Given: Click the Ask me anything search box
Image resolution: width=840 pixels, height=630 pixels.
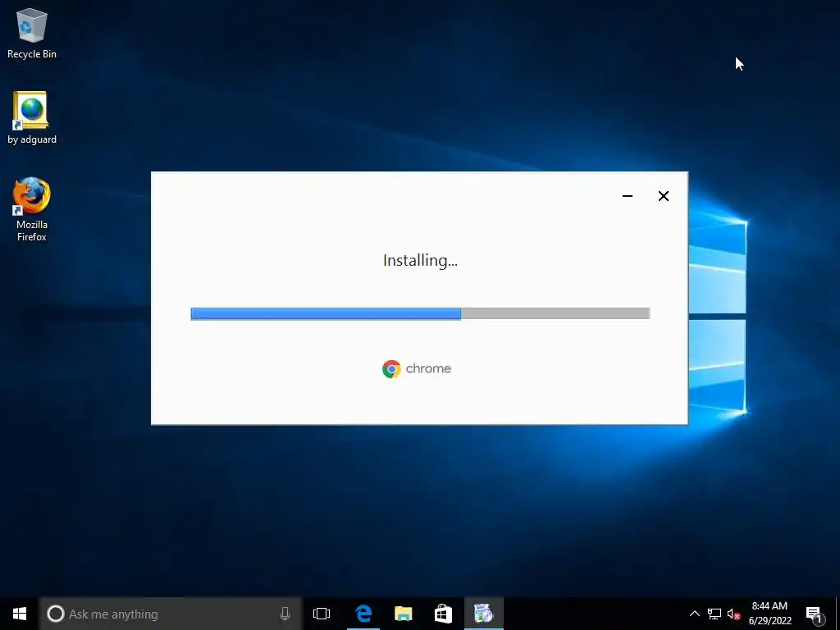Looking at the screenshot, I should coord(171,614).
